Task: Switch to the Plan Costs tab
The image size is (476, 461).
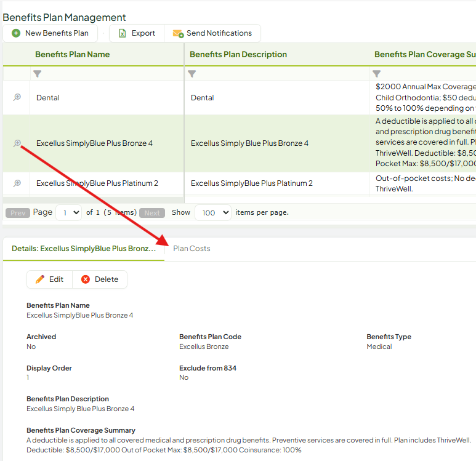Action: pyautogui.click(x=192, y=249)
